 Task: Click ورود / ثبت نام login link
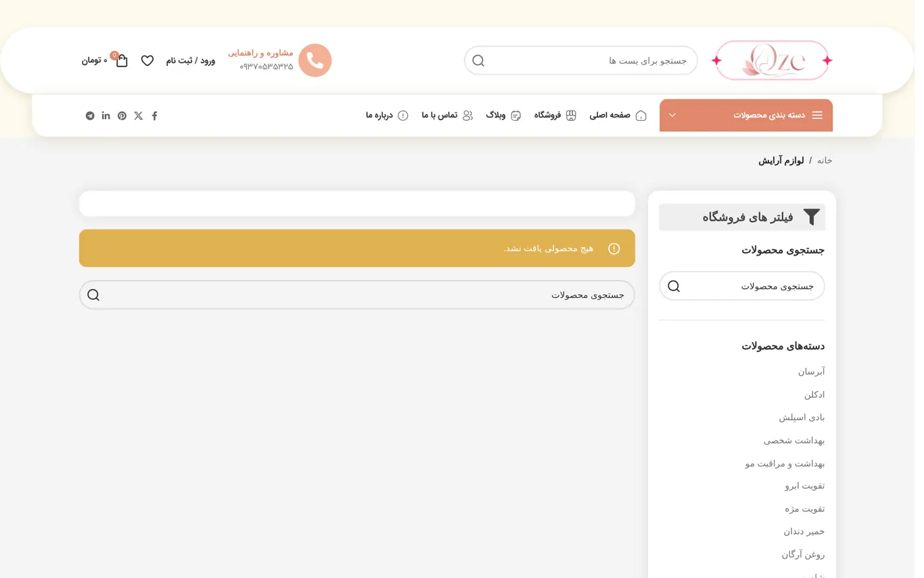click(192, 61)
